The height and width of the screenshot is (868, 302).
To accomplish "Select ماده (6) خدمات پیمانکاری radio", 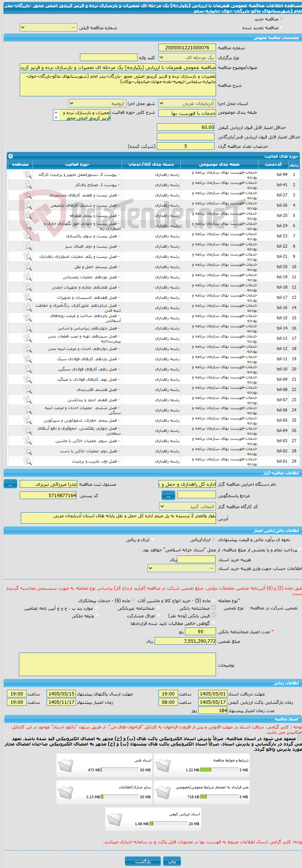I will tap(133, 600).
